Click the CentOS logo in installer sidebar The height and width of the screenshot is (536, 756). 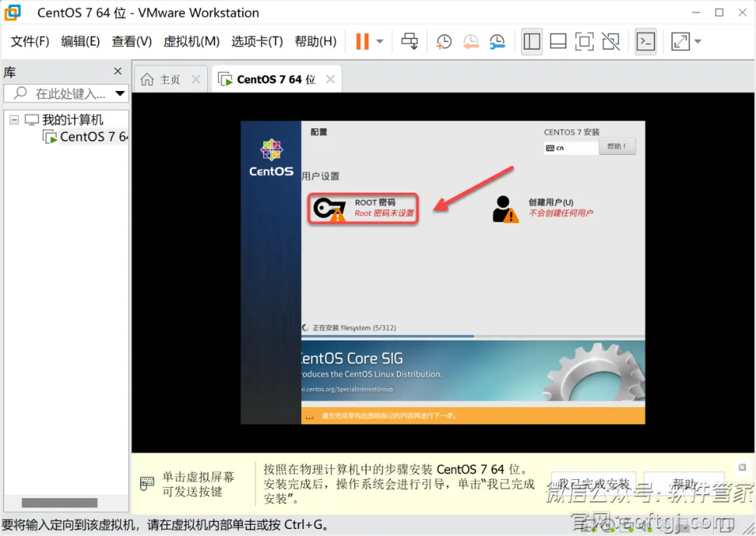271,158
